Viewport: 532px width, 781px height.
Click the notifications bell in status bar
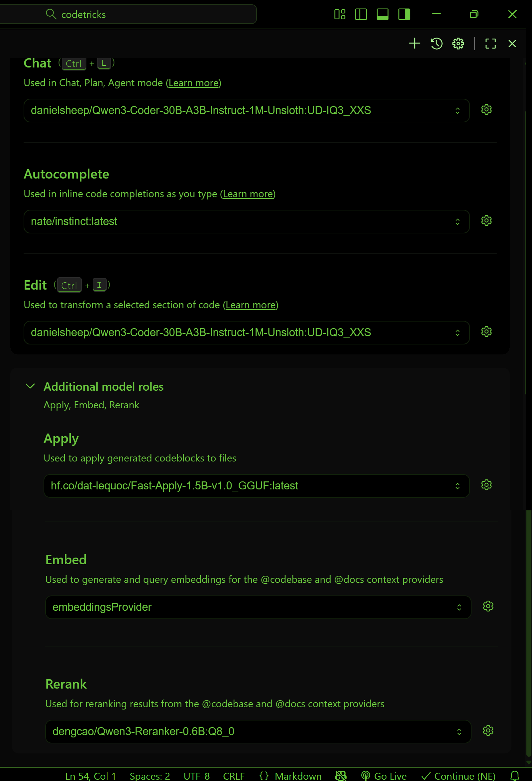(514, 776)
